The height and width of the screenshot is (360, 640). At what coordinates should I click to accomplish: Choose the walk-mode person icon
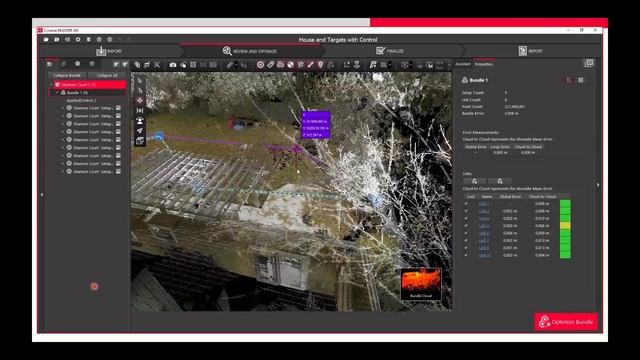click(x=140, y=120)
